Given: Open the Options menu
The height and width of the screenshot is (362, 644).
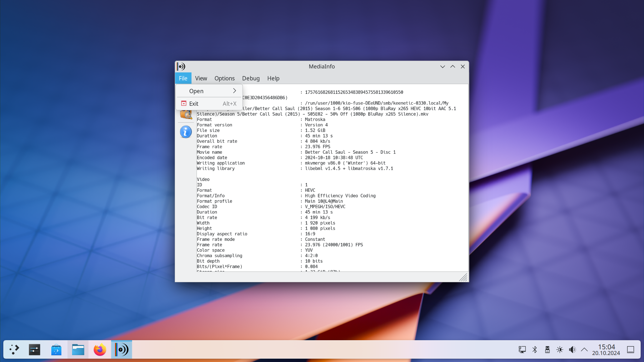Looking at the screenshot, I should tap(224, 78).
